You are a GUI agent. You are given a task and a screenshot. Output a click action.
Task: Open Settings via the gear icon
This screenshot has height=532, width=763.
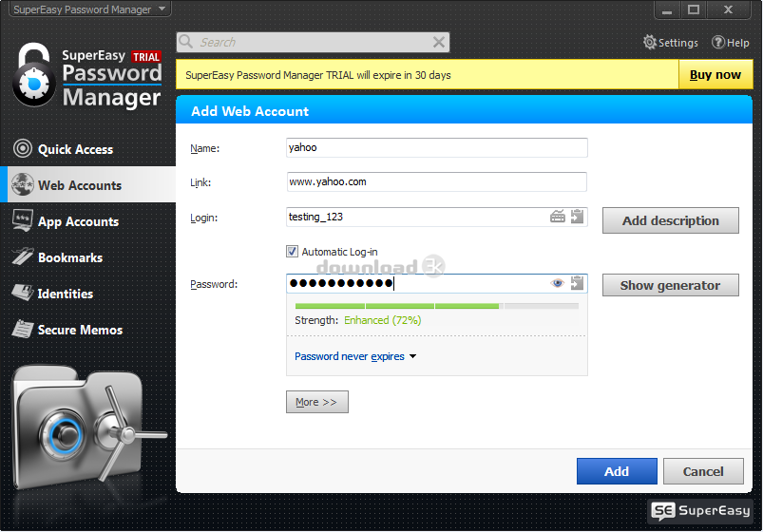pos(650,43)
